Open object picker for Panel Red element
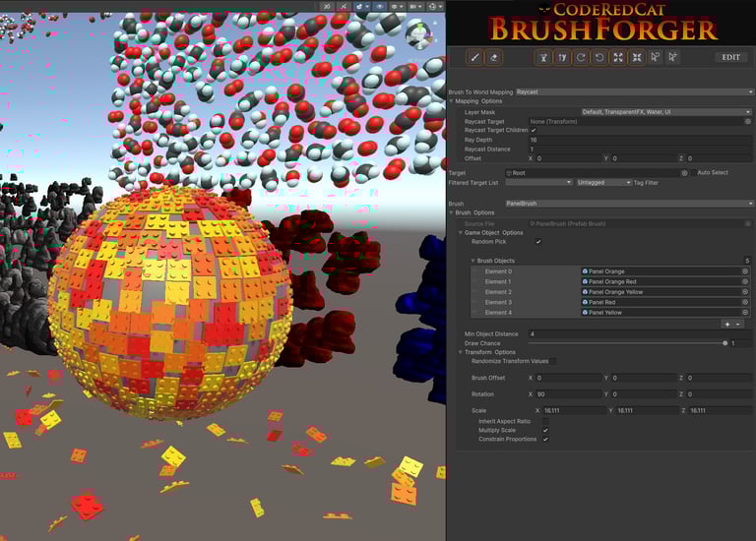 click(745, 302)
